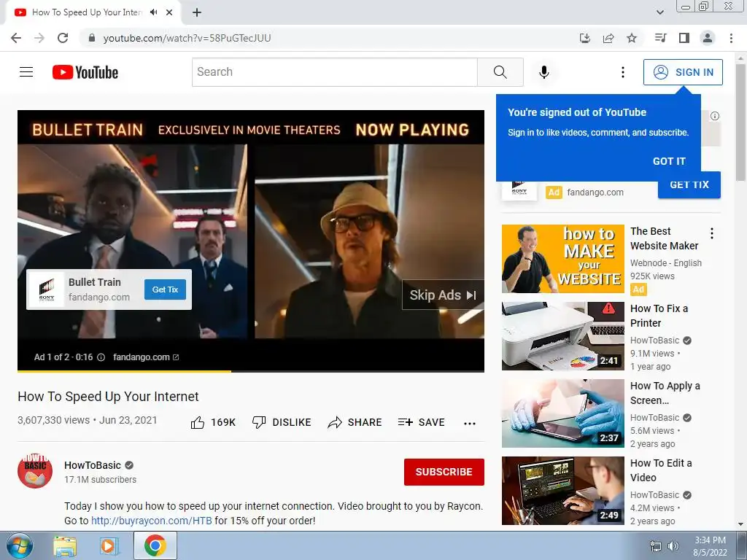
Task: Share this page icon in address bar
Action: tap(608, 38)
